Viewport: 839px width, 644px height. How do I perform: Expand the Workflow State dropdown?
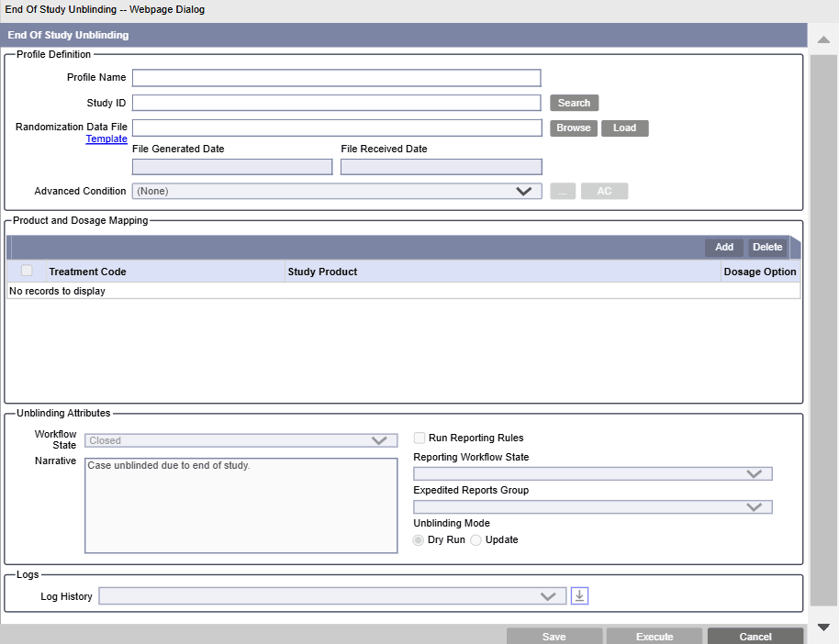[x=379, y=440]
